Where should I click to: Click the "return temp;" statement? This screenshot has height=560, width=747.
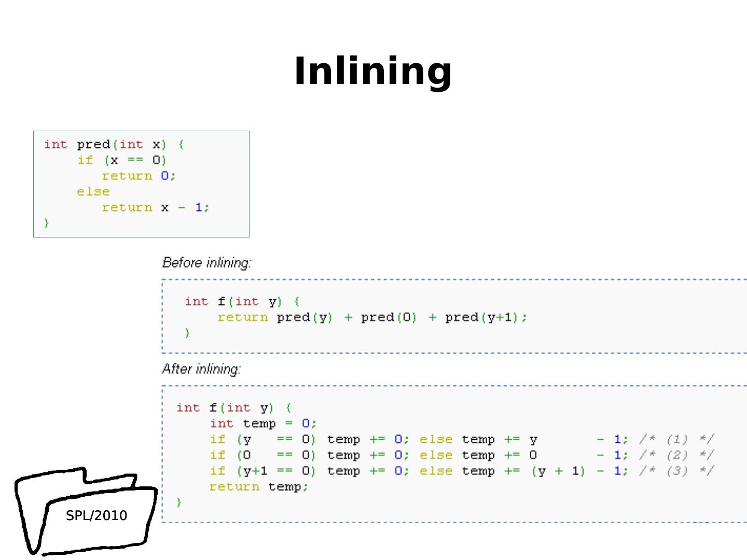coord(258,487)
